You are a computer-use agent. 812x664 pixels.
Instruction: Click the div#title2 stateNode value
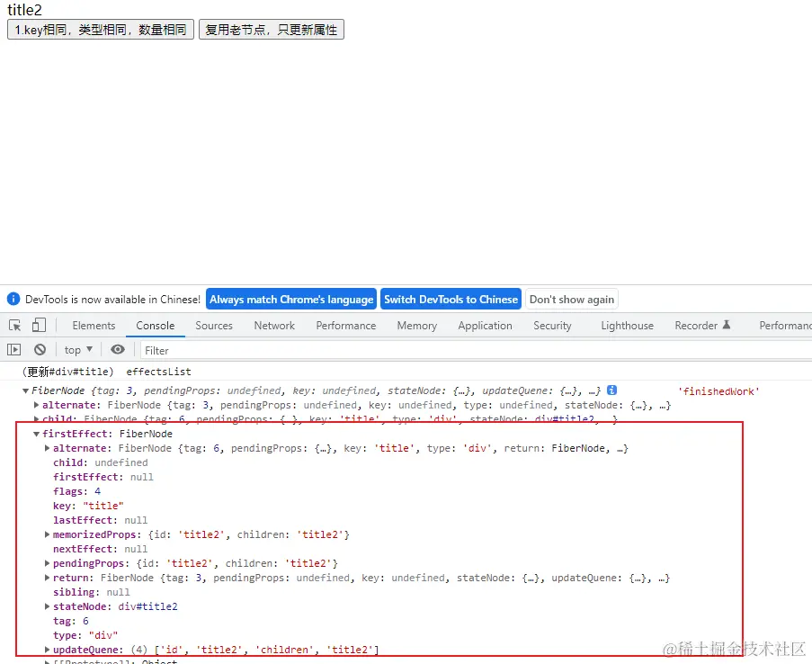click(147, 606)
